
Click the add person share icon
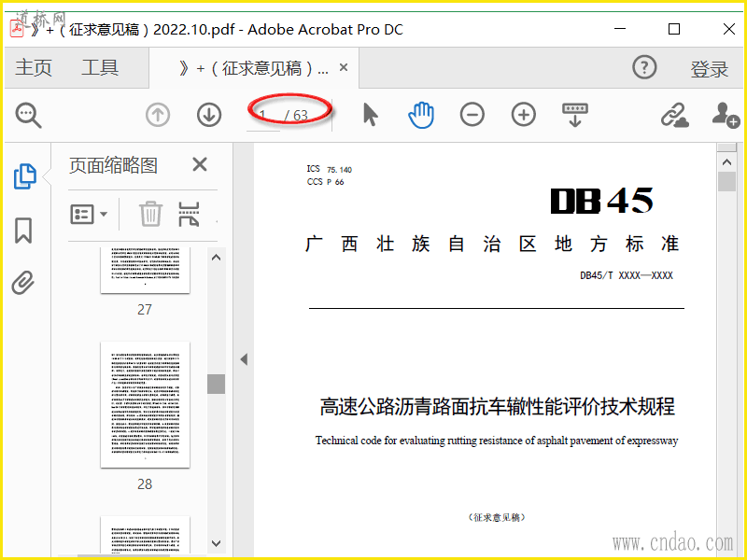pos(726,115)
